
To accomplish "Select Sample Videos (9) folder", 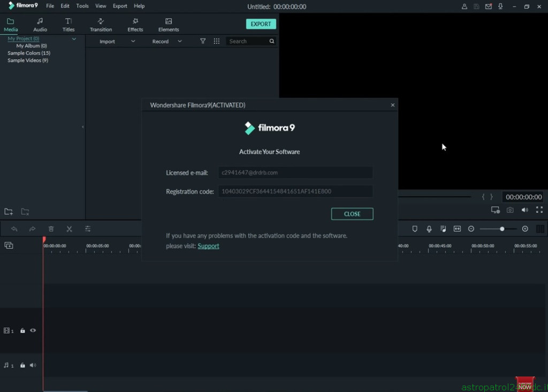I will click(x=28, y=60).
